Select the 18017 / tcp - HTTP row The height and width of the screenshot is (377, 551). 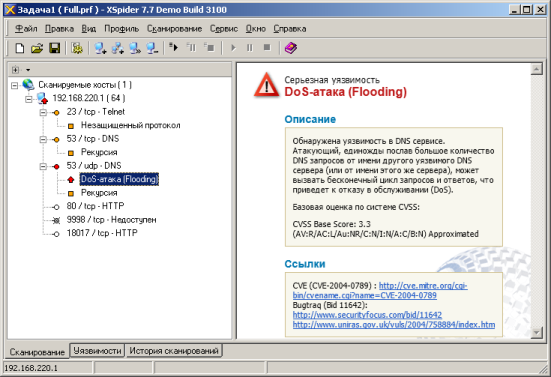click(102, 233)
